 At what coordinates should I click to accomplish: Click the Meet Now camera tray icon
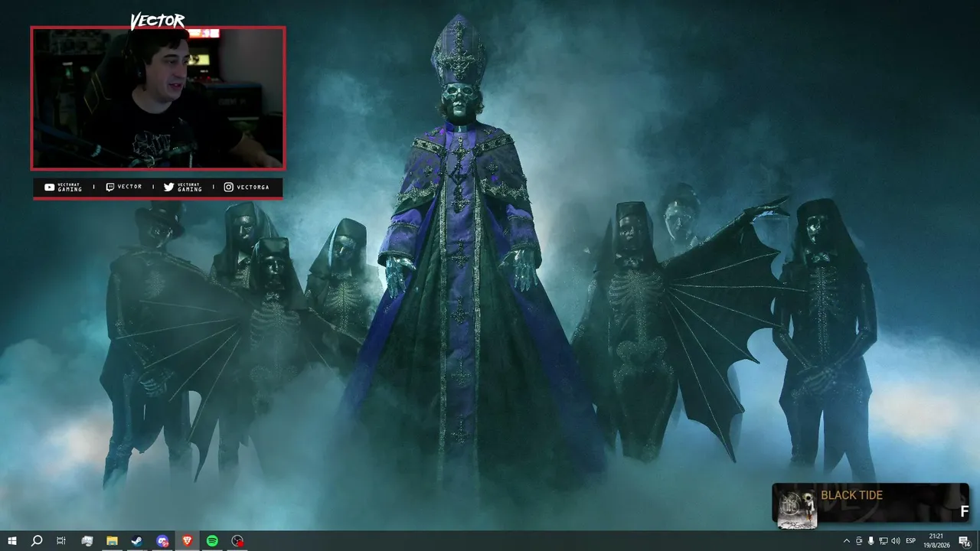859,541
